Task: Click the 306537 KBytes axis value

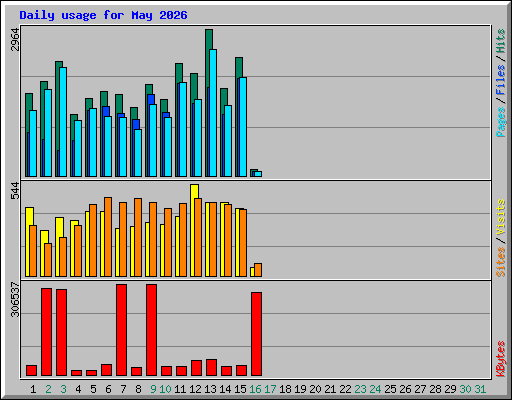Action: tap(15, 300)
